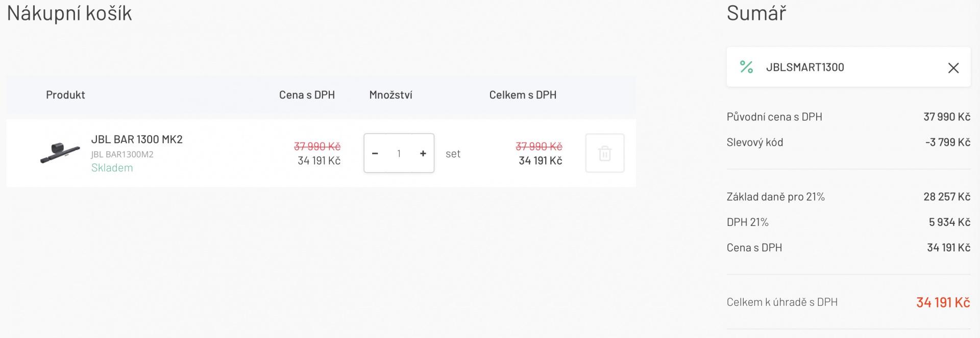Screen dimensions: 980x338
Task: Click the Celkem k úhradě s DPH label
Action: point(782,302)
